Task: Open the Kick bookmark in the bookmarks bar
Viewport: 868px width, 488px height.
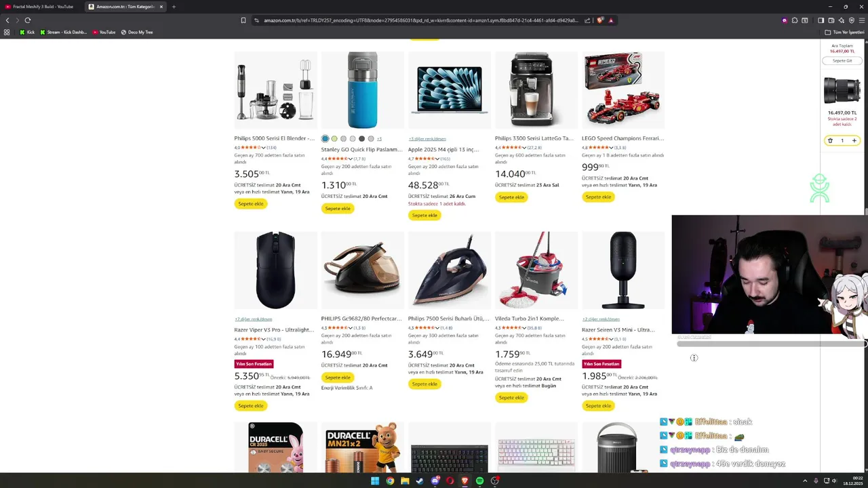Action: click(x=27, y=32)
